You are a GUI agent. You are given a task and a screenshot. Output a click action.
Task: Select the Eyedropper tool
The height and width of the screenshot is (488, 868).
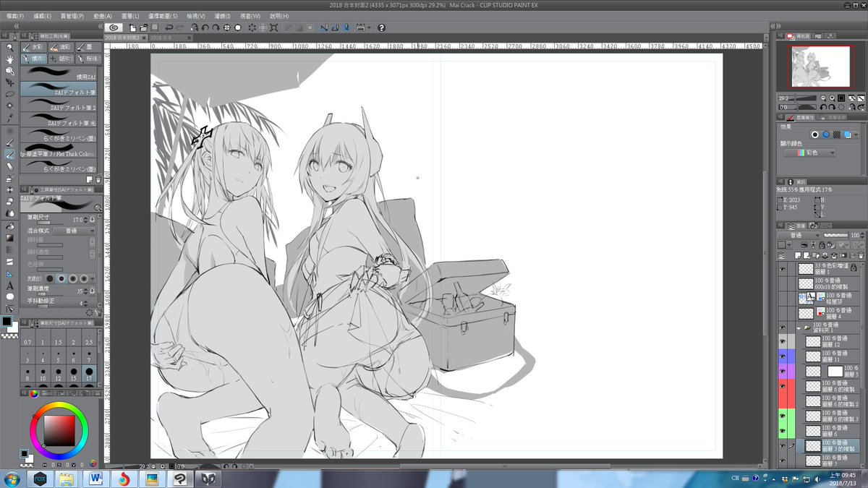9,117
